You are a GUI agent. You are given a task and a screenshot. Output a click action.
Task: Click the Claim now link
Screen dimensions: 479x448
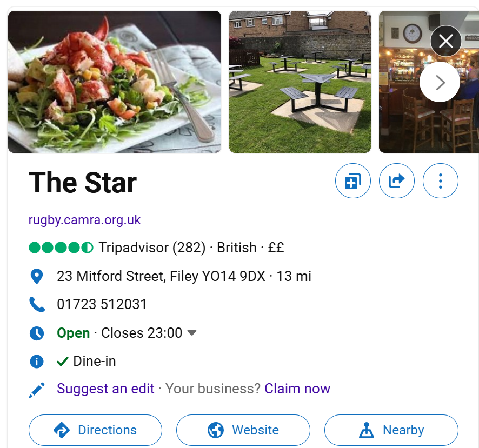click(297, 389)
